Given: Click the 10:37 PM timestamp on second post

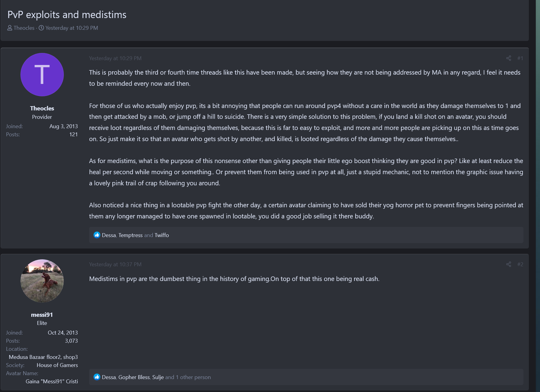Looking at the screenshot, I should [115, 264].
